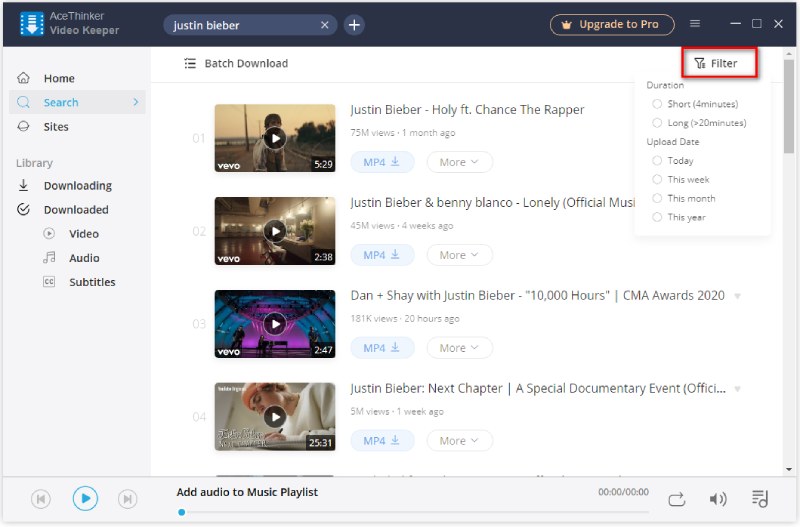Download Lonely video as MP4
This screenshot has width=800, height=527.
[x=382, y=255]
